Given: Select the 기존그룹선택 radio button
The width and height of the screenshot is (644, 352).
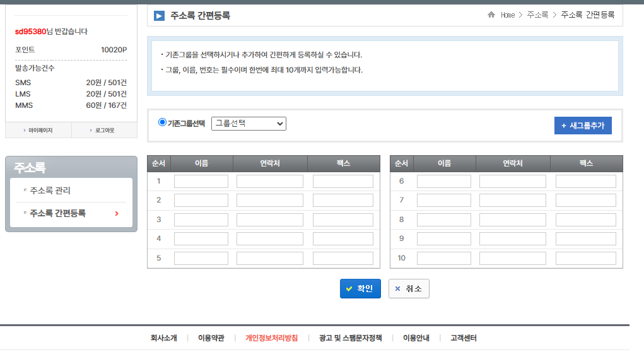Looking at the screenshot, I should point(162,122).
